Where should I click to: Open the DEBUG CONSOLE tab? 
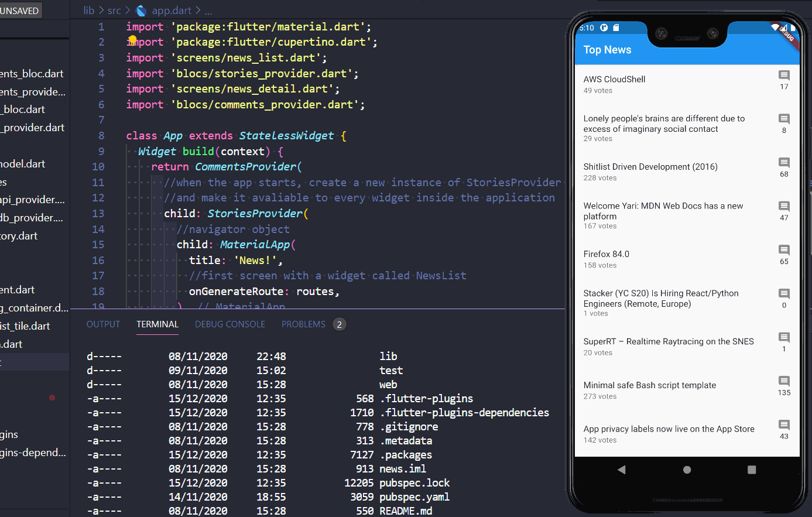tap(230, 324)
